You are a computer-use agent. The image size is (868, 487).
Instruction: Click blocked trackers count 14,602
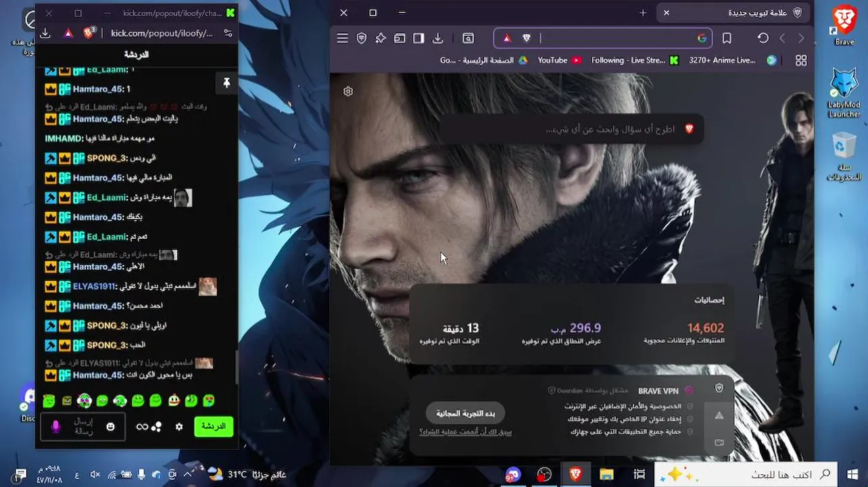(705, 328)
